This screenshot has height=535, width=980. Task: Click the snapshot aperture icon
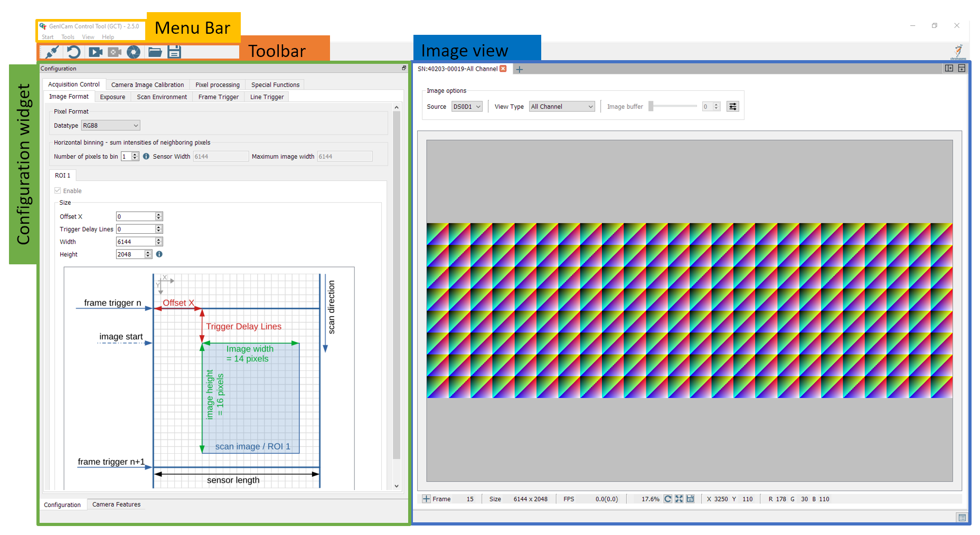coord(134,52)
